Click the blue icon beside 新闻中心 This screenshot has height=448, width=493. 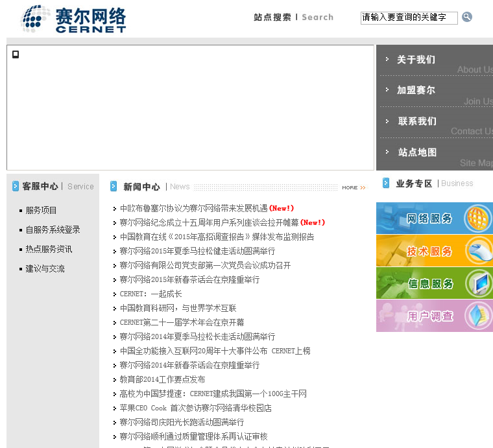click(114, 186)
